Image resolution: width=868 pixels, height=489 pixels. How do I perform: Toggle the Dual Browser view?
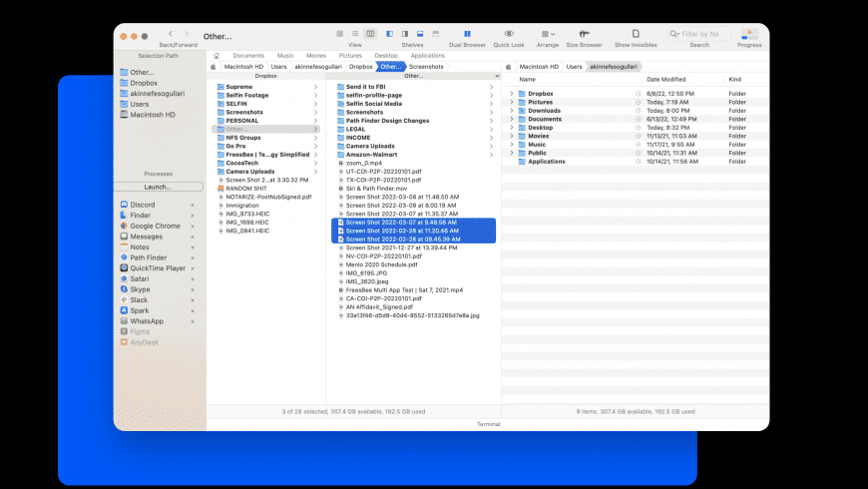click(x=467, y=34)
